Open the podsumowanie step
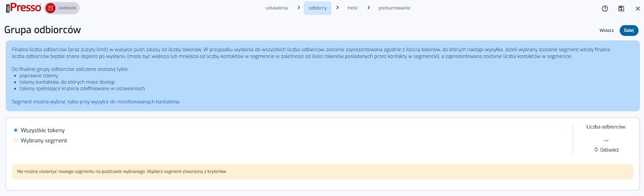The image size is (644, 196). pyautogui.click(x=394, y=8)
